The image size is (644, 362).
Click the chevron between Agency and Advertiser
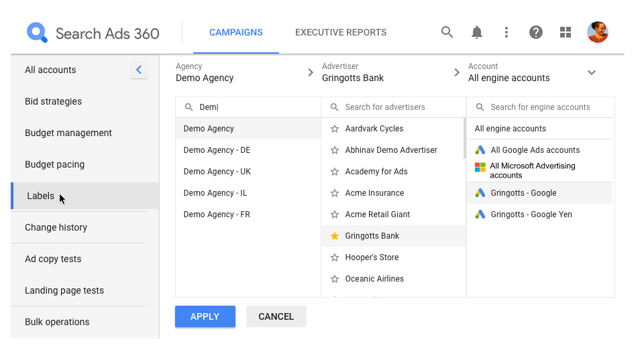[x=311, y=72]
